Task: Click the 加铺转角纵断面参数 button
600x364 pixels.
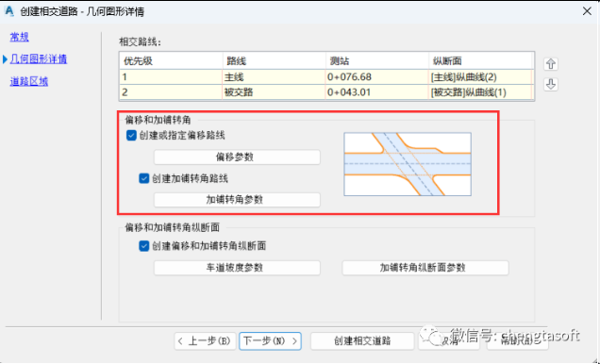Action: pos(425,268)
